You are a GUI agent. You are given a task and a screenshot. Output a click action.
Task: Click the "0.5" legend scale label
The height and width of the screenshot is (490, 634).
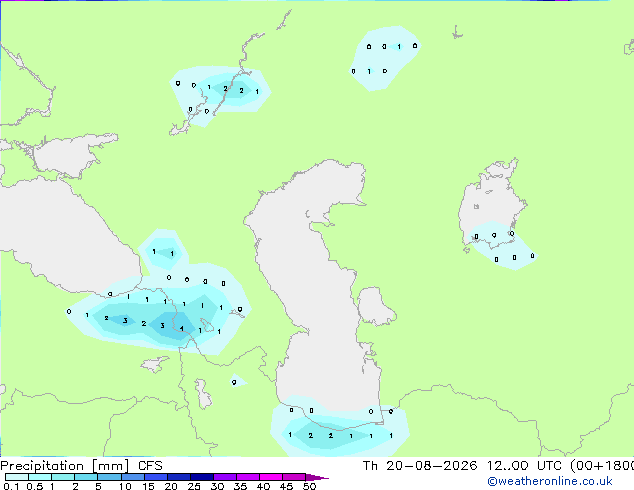[34, 486]
